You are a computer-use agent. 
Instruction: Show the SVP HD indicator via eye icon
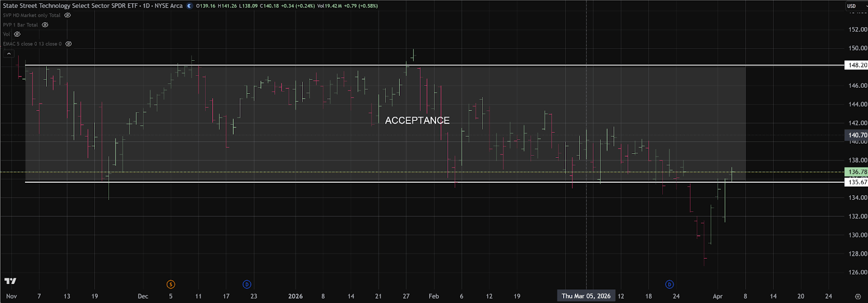coord(68,15)
